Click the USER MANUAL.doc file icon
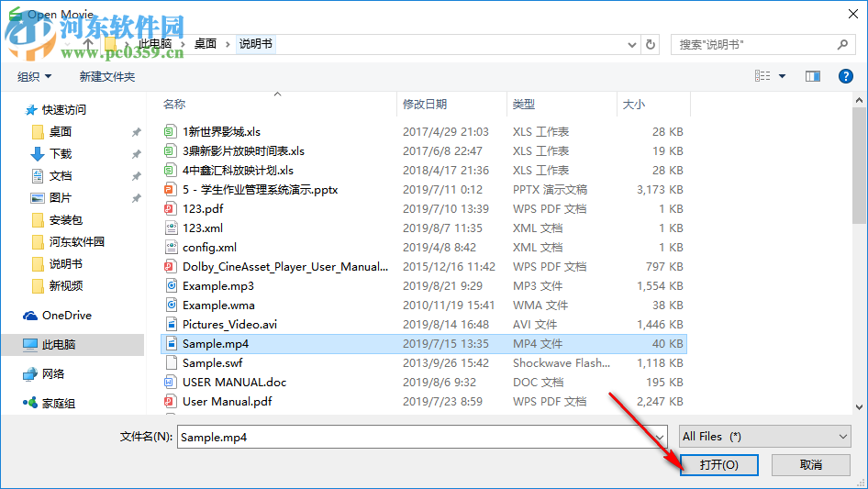The width and height of the screenshot is (868, 489). (x=170, y=383)
